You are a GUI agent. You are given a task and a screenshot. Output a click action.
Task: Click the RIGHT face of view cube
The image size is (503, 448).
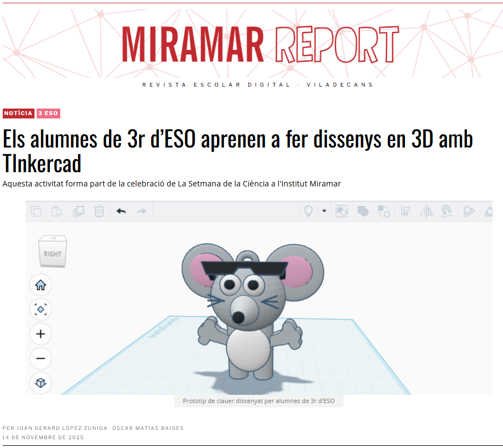(53, 254)
